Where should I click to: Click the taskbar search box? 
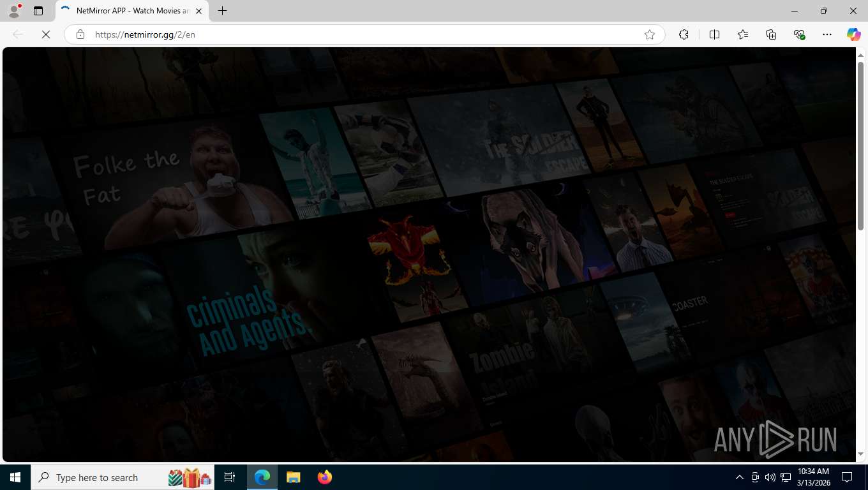coord(123,477)
